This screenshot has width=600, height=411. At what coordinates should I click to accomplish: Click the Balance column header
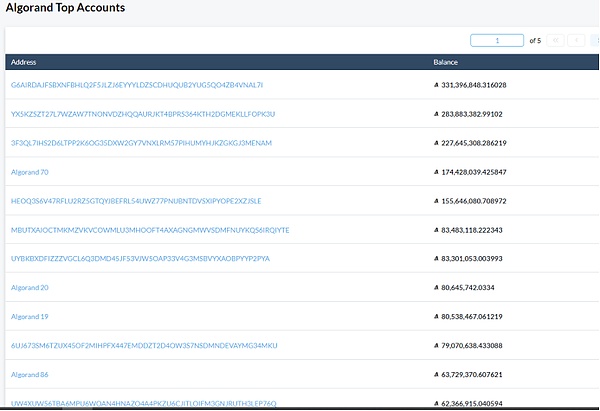[445, 62]
